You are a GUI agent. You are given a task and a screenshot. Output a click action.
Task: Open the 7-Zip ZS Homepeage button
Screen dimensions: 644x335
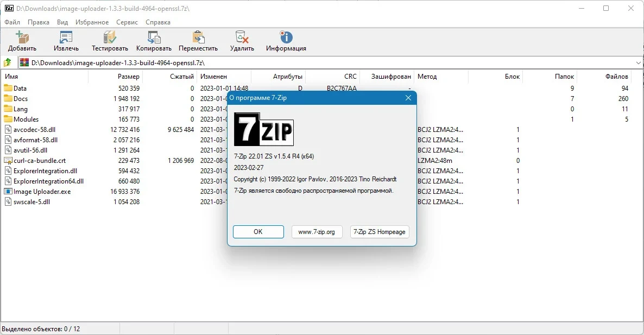380,231
